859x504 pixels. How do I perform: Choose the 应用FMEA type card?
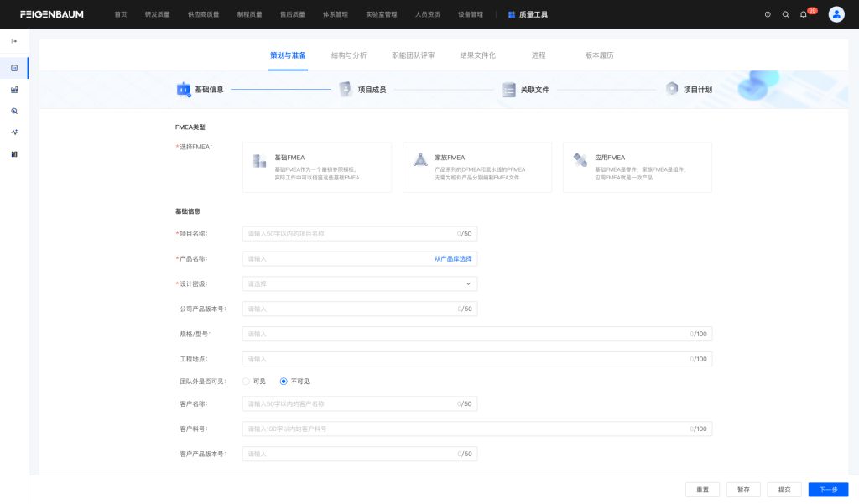(638, 167)
